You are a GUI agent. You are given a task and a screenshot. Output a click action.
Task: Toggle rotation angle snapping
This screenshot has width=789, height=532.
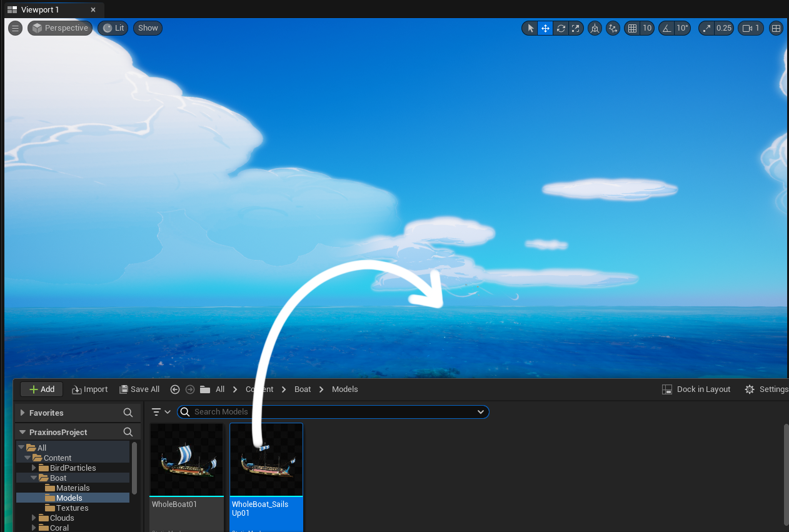click(x=667, y=28)
